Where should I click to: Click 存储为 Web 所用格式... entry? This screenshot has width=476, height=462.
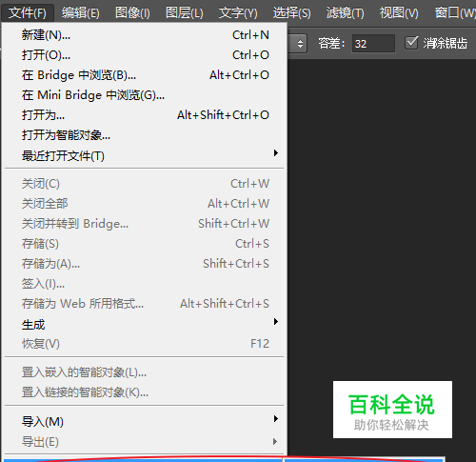145,304
